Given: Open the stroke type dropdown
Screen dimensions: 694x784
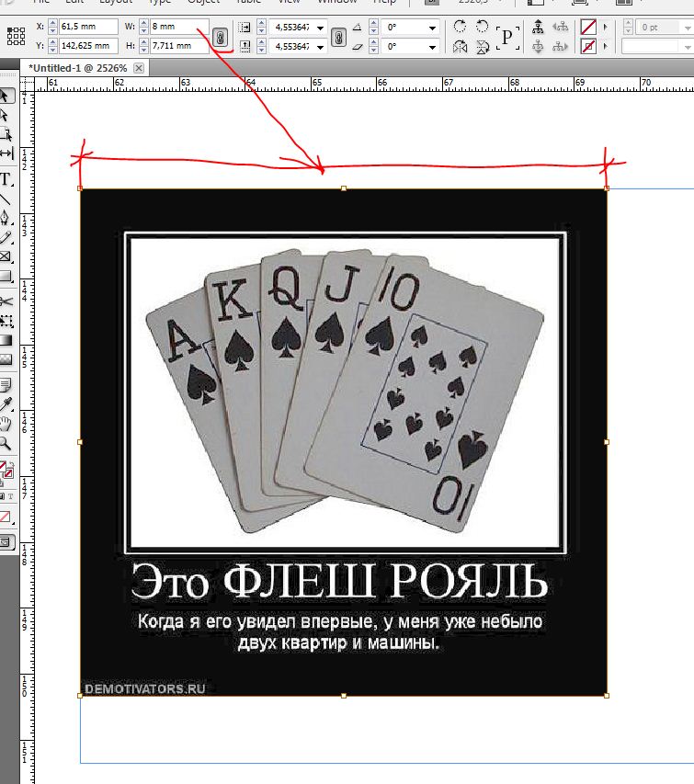Looking at the screenshot, I should (688, 47).
